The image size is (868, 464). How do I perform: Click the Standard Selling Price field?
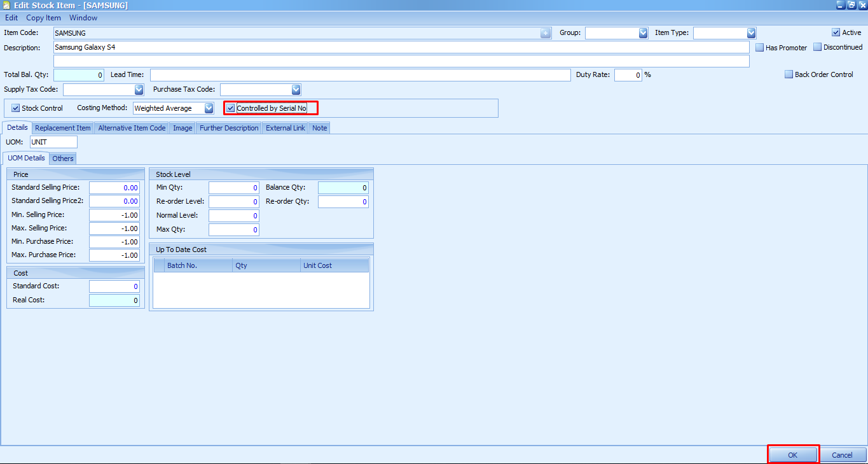pyautogui.click(x=114, y=188)
